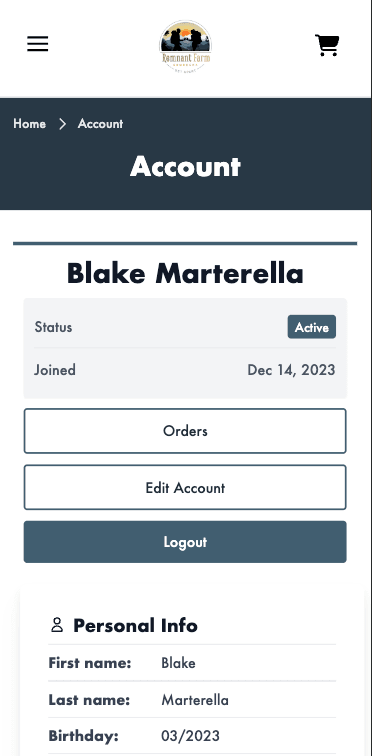Click the person icon beside Personal Info
372x756 pixels.
coord(57,625)
